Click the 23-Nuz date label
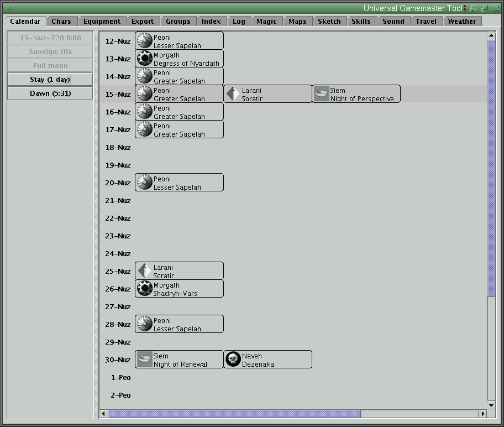The width and height of the screenshot is (504, 427). 118,236
